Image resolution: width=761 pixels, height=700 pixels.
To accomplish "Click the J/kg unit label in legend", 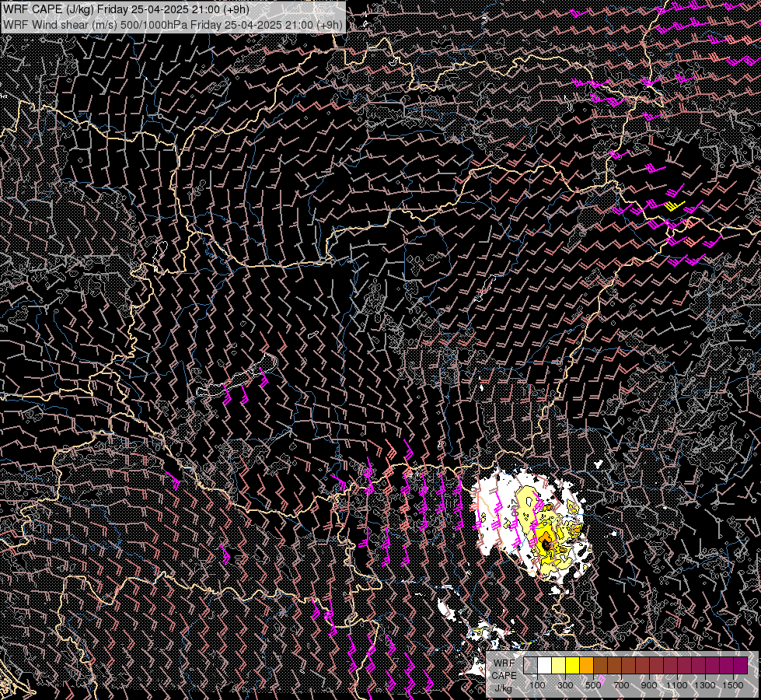I will click(503, 689).
